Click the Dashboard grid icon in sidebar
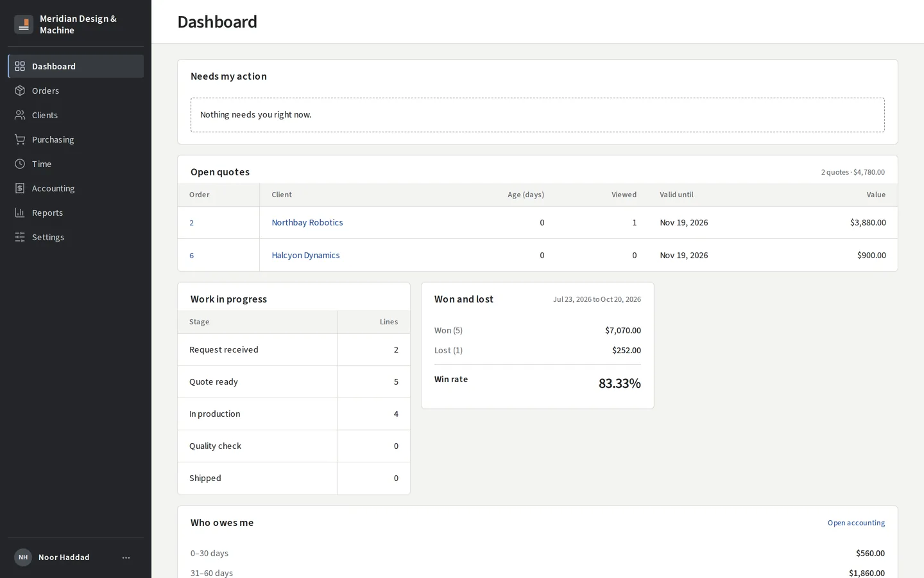924x578 pixels. click(x=20, y=66)
